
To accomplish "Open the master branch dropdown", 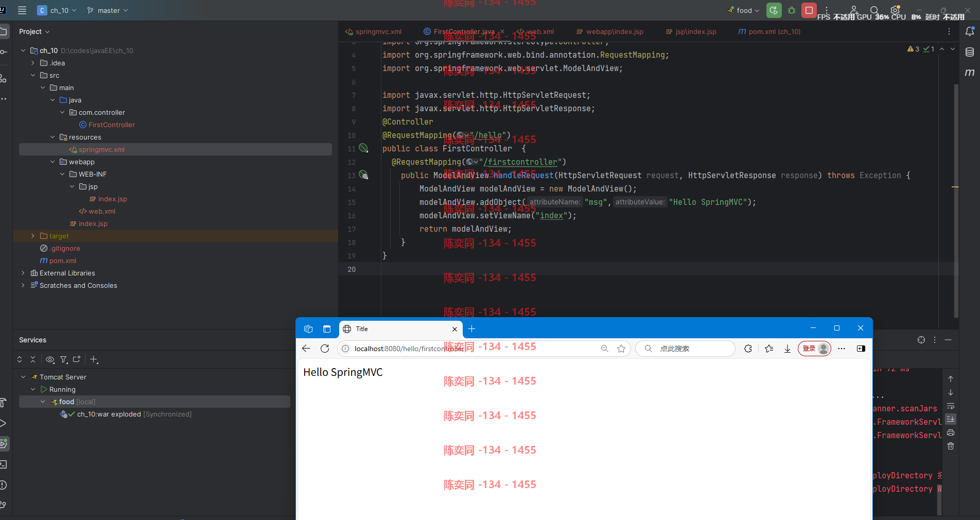I will click(107, 10).
